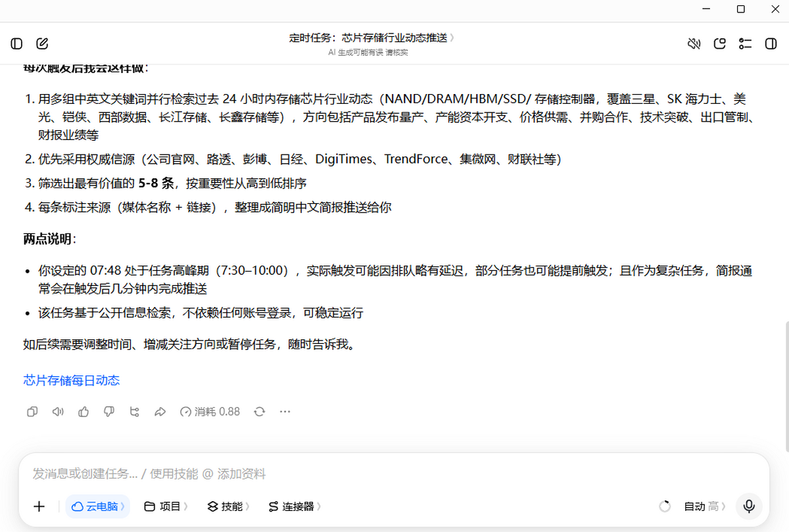Start a new chat with the compose icon

click(43, 44)
